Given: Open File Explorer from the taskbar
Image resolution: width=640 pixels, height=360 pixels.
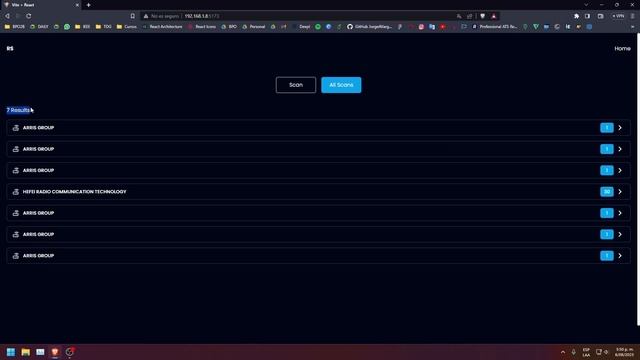Looking at the screenshot, I should click(25, 352).
